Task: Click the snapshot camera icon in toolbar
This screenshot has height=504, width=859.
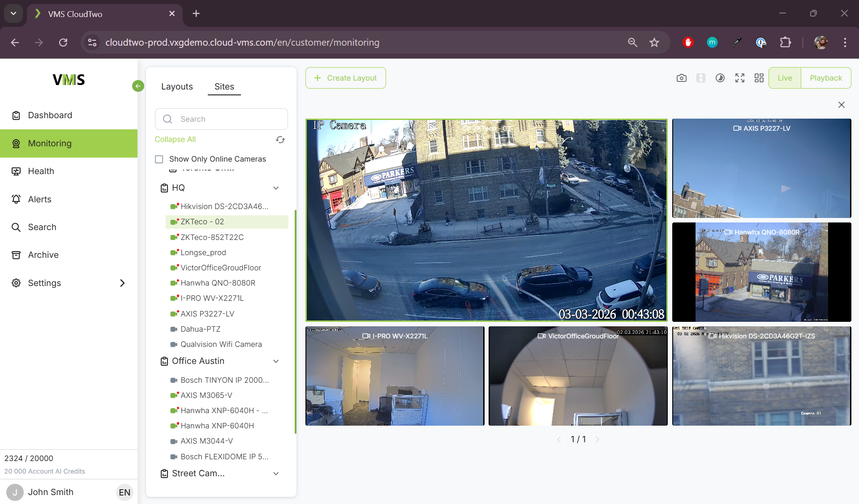Action: click(681, 78)
